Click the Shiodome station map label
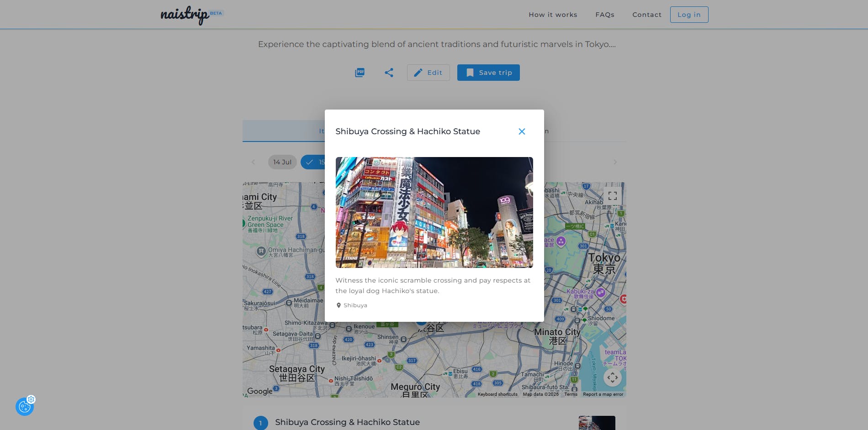Image resolution: width=868 pixels, height=430 pixels. click(x=601, y=320)
